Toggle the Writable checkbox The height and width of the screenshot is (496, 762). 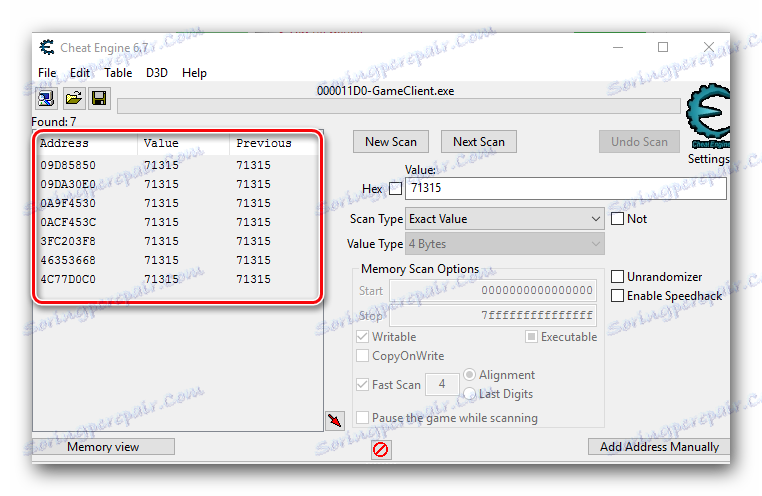point(362,337)
